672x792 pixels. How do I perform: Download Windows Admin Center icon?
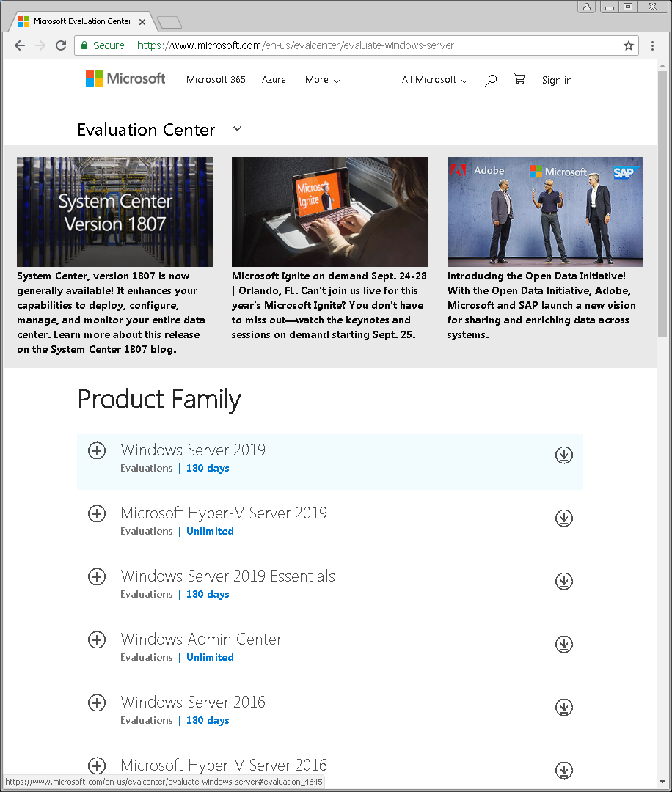point(564,645)
